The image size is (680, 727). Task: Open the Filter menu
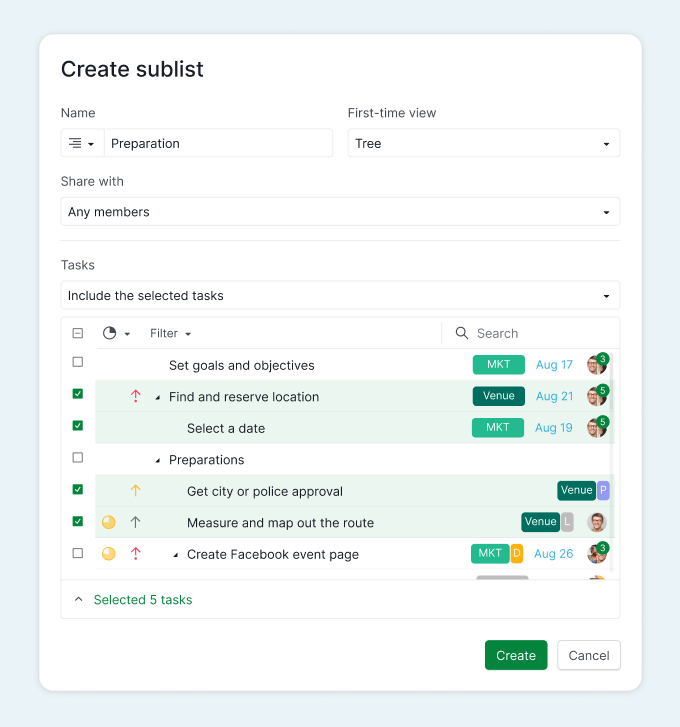click(x=170, y=333)
